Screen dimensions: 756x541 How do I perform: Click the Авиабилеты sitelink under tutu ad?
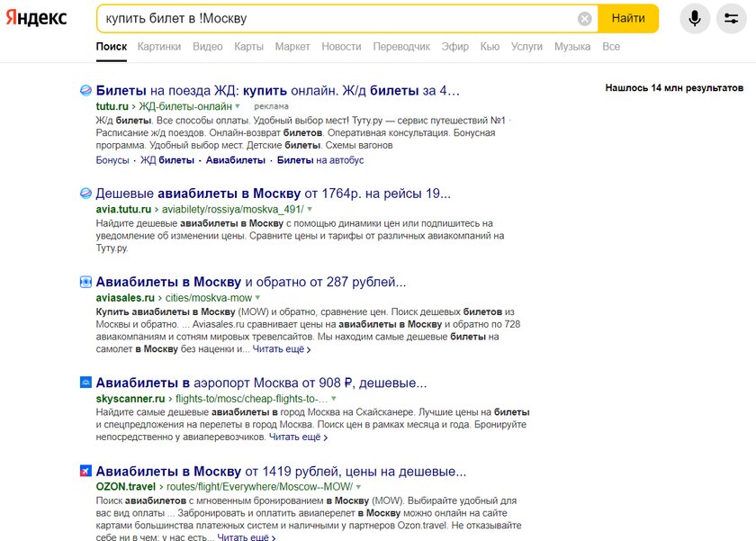(x=235, y=160)
